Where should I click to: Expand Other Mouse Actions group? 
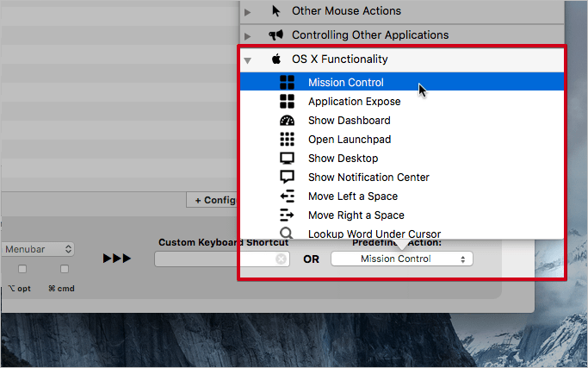coord(247,12)
